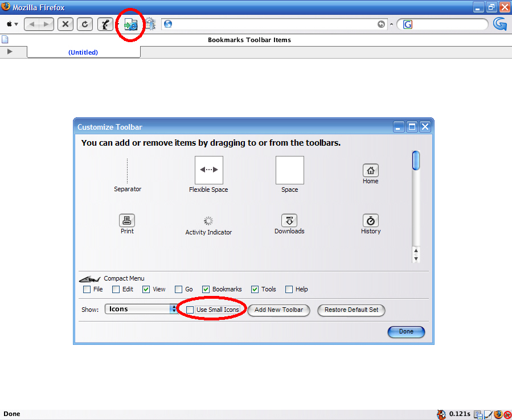
Task: Click the scroll down arrow in item list
Action: tap(416, 259)
